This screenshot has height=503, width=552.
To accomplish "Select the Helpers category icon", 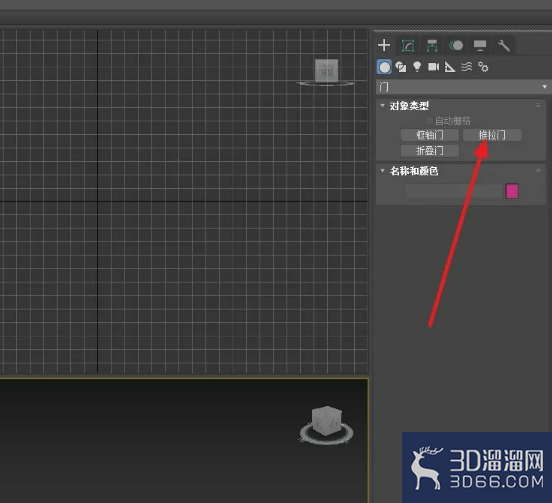I will pyautogui.click(x=450, y=67).
